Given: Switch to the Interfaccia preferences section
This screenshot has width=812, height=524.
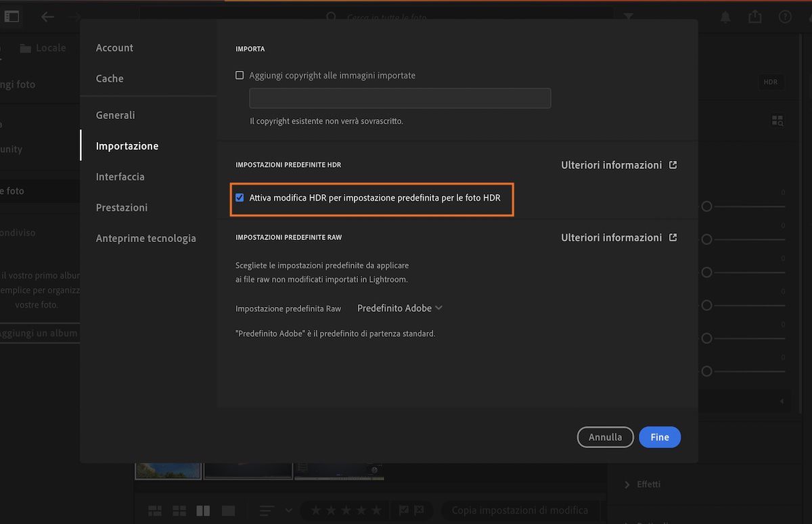Looking at the screenshot, I should 120,176.
